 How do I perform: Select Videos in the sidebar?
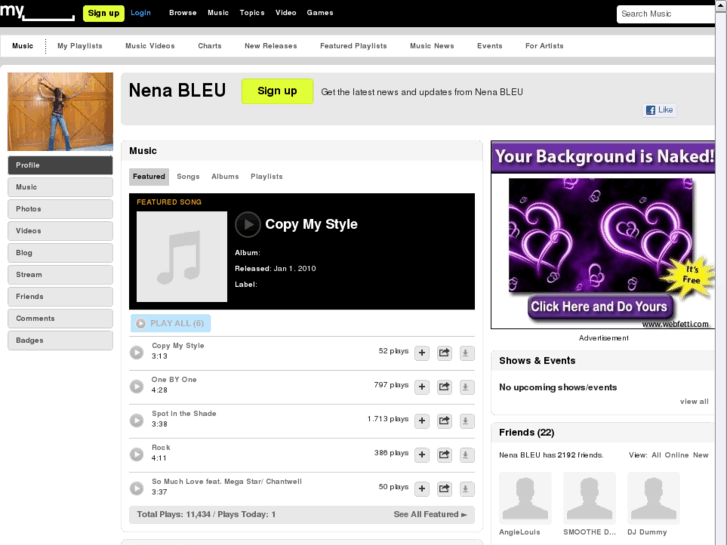60,231
